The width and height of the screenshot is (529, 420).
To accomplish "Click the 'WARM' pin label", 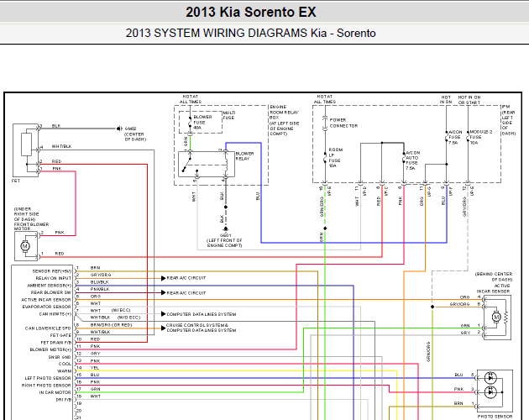I will point(64,371).
